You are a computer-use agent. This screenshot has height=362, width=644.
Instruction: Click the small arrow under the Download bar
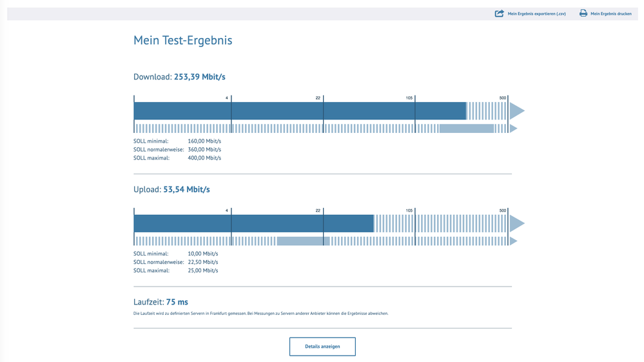(x=514, y=128)
